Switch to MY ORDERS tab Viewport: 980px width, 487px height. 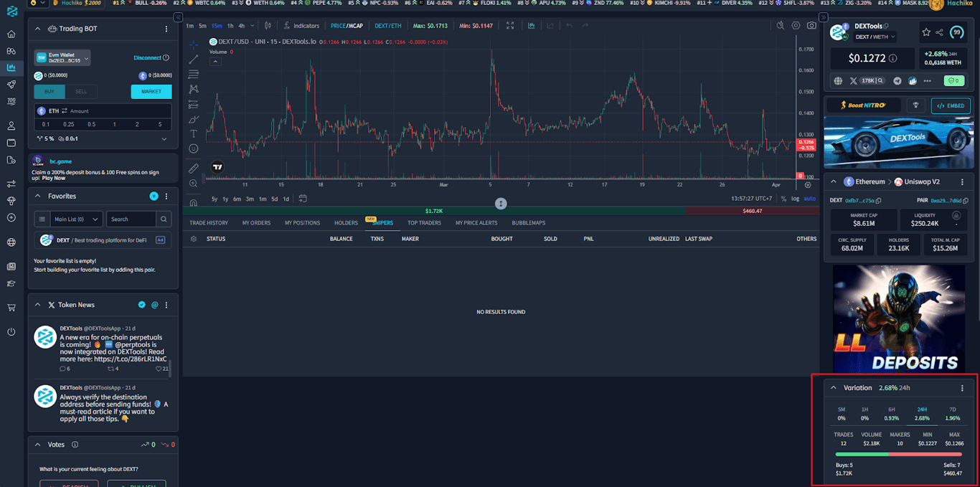coord(256,223)
